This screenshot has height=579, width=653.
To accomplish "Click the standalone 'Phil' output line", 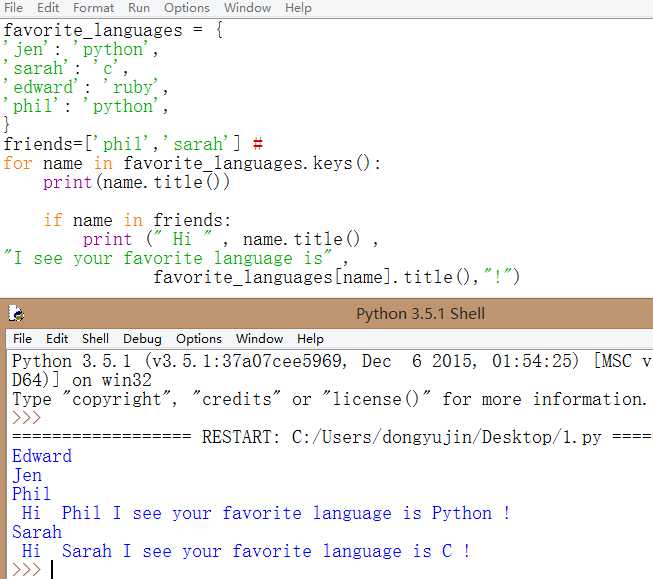I will click(x=31, y=494).
